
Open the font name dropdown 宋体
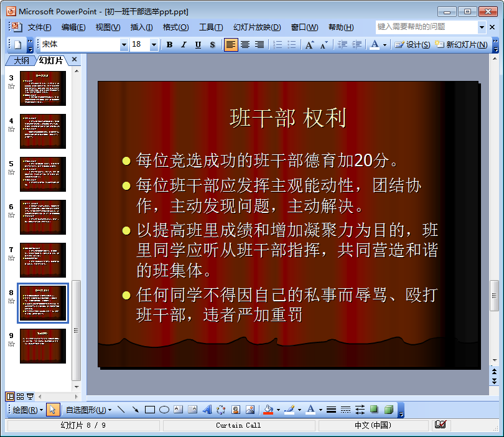124,45
